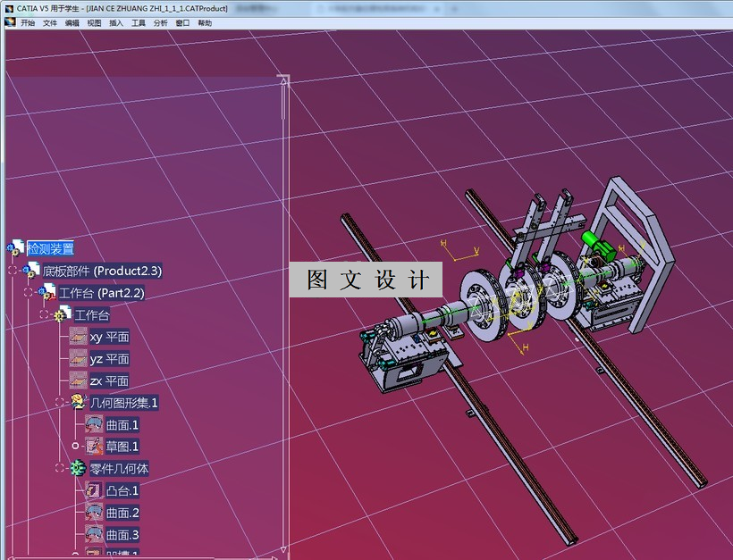Image resolution: width=733 pixels, height=560 pixels.
Task: Open the 文件 menu
Action: coord(50,23)
